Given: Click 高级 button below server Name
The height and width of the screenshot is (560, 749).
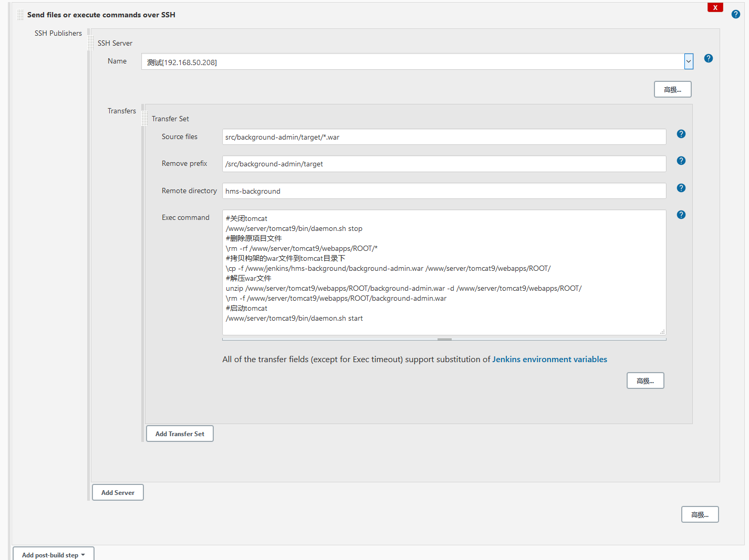Looking at the screenshot, I should pyautogui.click(x=672, y=89).
